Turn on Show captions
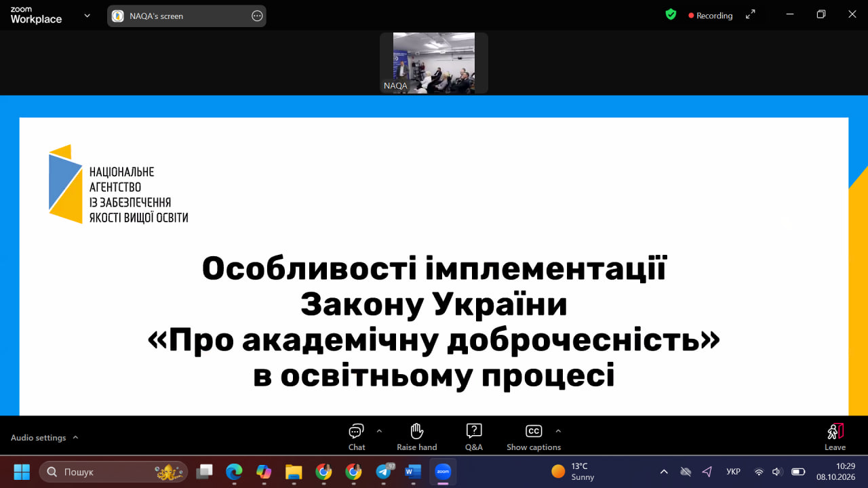Image resolution: width=868 pixels, height=488 pixels. pos(534,436)
